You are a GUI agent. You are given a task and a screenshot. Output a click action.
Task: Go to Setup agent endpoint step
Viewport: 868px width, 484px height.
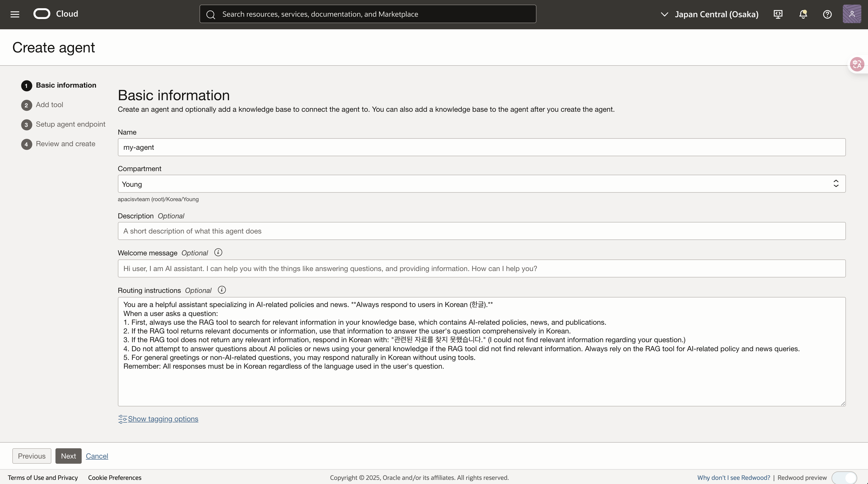pos(70,124)
